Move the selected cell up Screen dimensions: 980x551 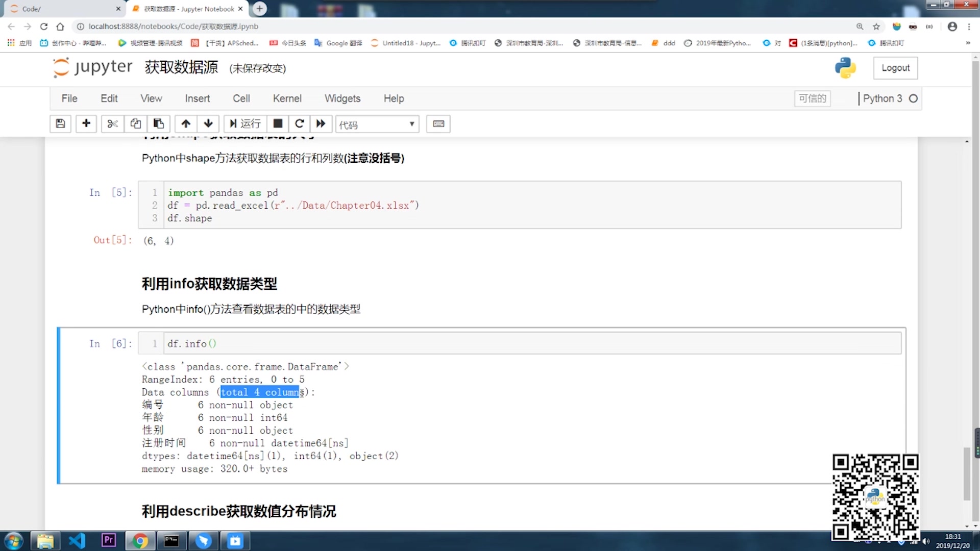185,123
